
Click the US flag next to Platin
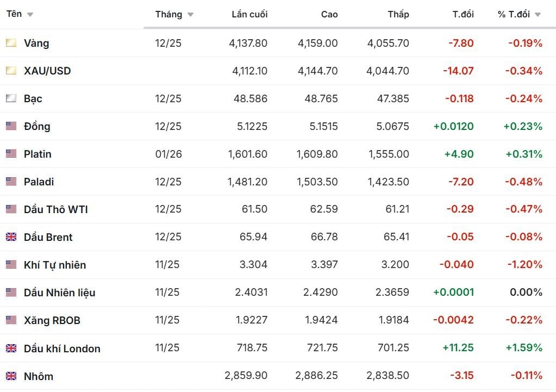coord(11,154)
